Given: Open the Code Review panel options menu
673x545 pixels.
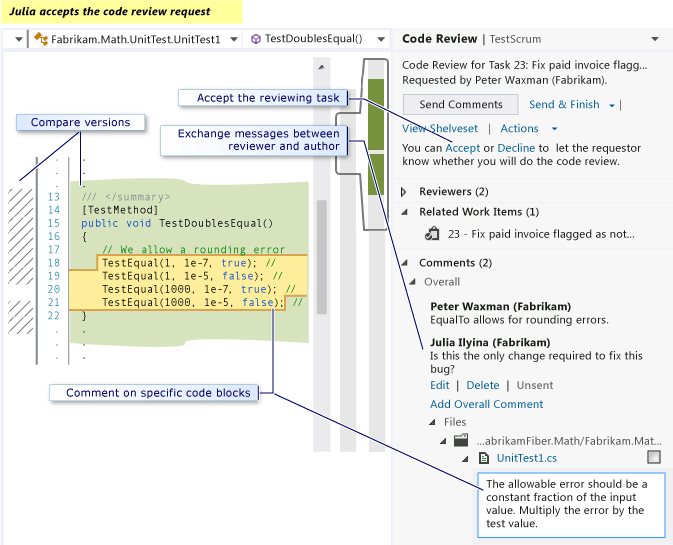Looking at the screenshot, I should pos(655,39).
